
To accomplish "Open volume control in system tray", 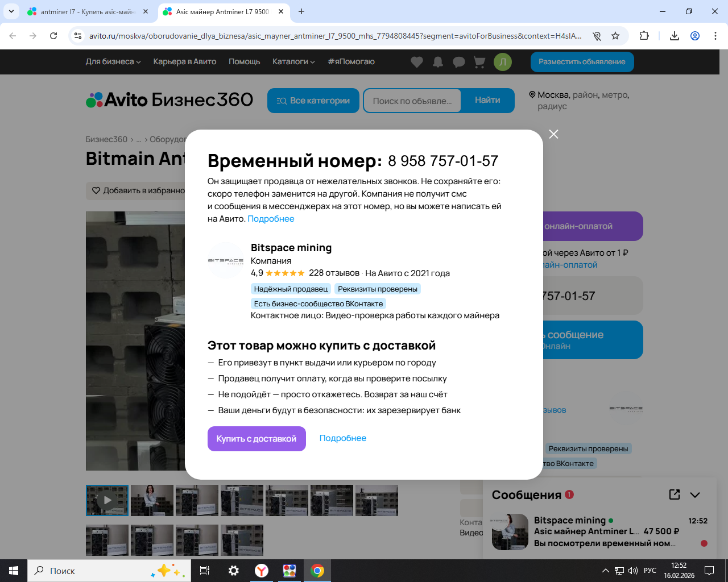I will pos(632,571).
